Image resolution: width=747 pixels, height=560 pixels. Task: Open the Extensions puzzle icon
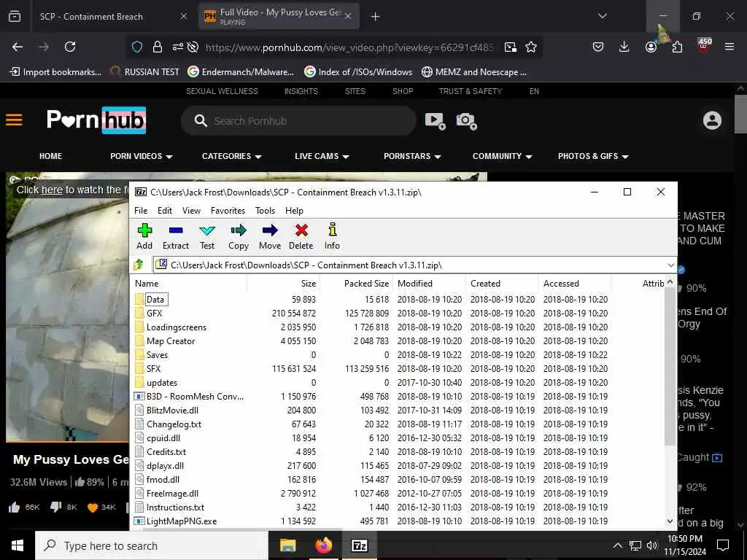click(677, 47)
